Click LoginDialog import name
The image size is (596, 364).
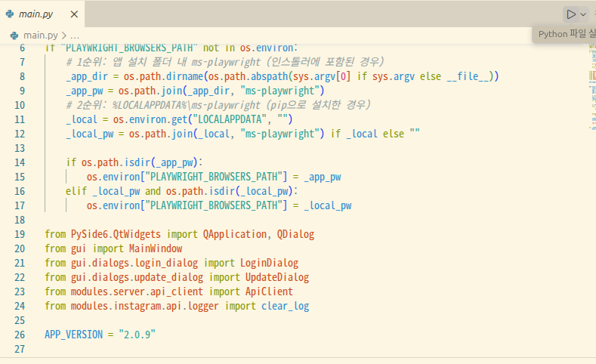click(269, 262)
